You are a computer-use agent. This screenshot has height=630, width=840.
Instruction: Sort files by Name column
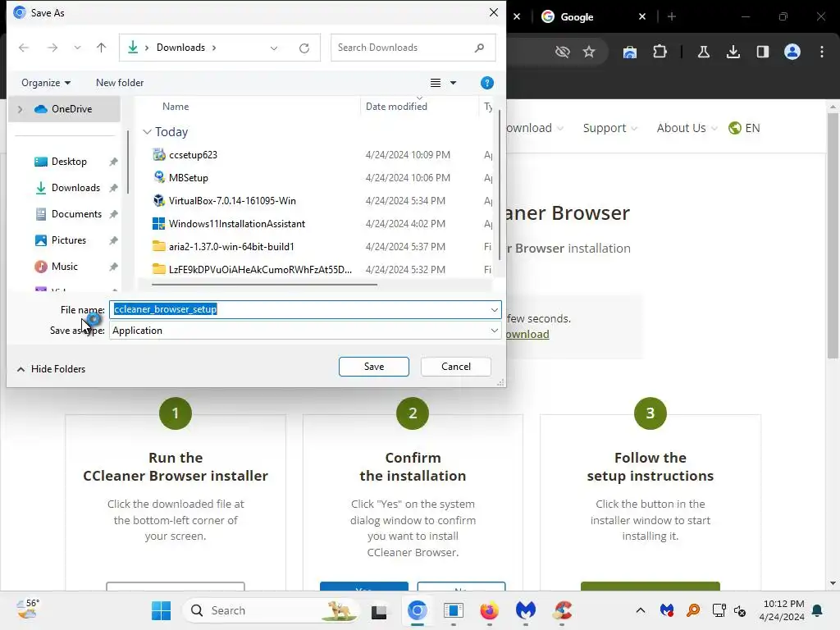tap(176, 107)
